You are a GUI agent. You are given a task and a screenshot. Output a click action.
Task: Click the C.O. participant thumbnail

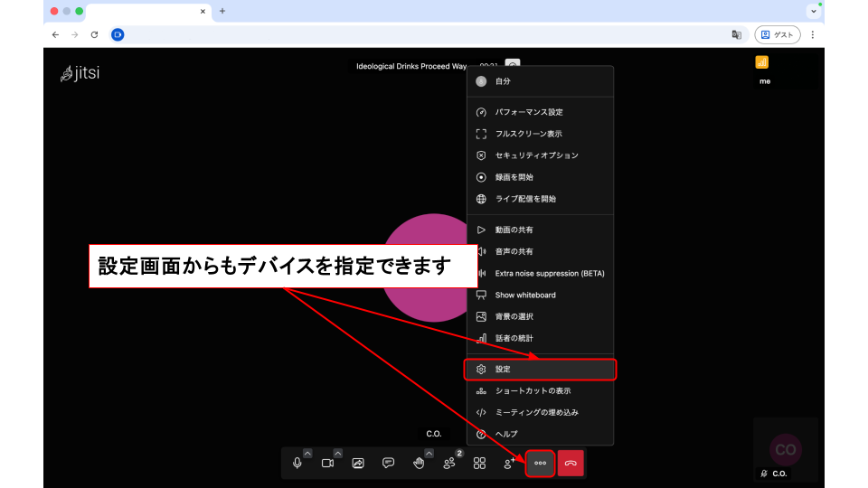click(785, 449)
